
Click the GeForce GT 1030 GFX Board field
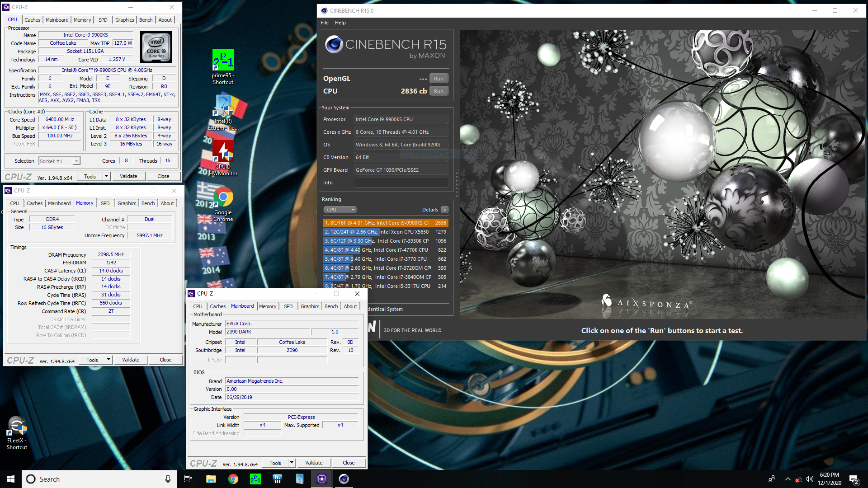point(401,170)
